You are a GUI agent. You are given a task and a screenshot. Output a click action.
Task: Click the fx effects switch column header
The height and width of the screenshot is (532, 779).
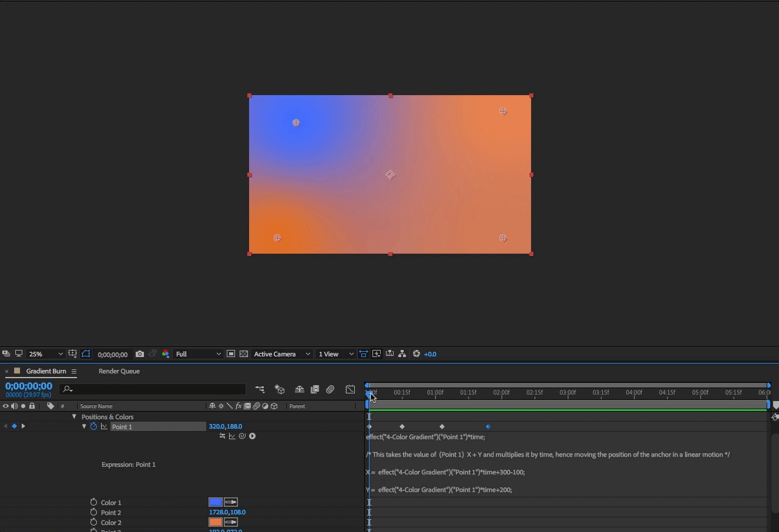click(239, 406)
